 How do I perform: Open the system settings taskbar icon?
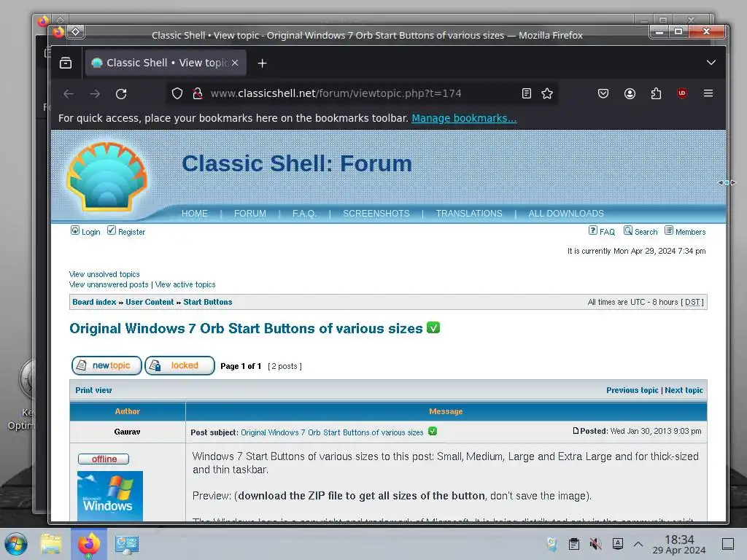tap(127, 544)
